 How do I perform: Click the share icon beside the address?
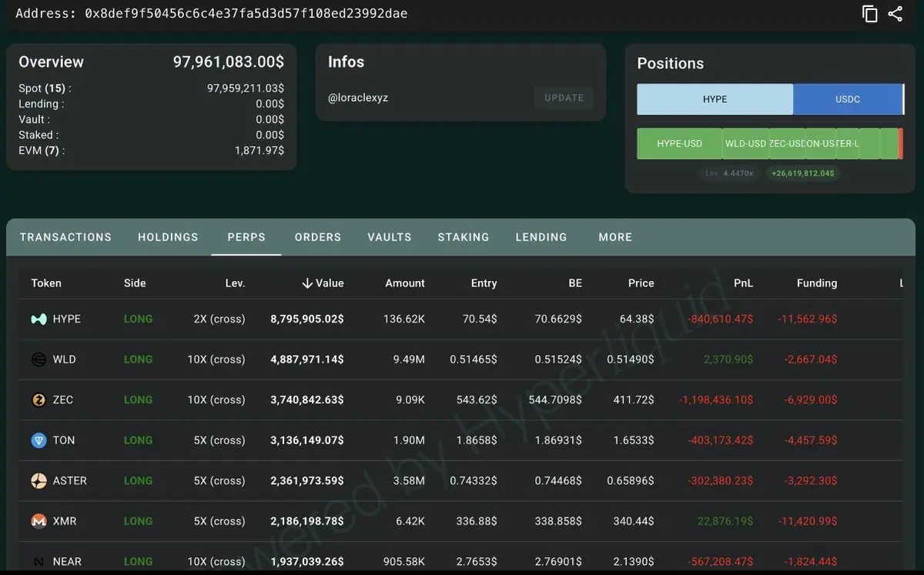click(895, 14)
